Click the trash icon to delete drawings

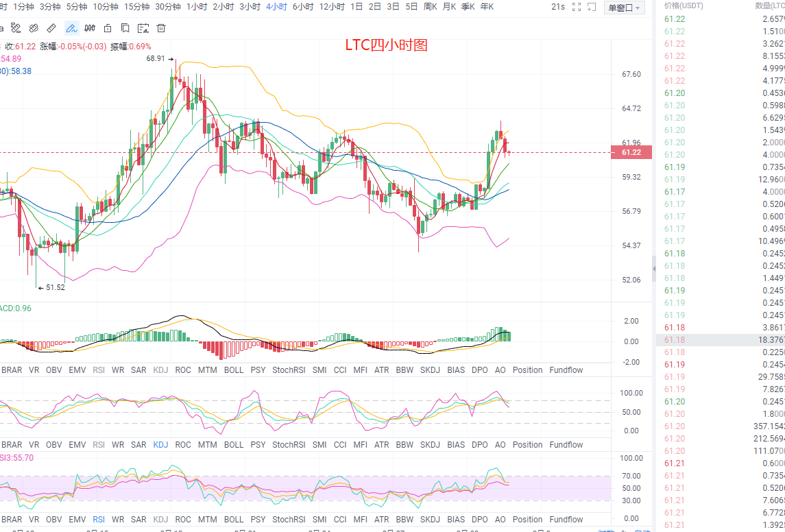[161, 28]
